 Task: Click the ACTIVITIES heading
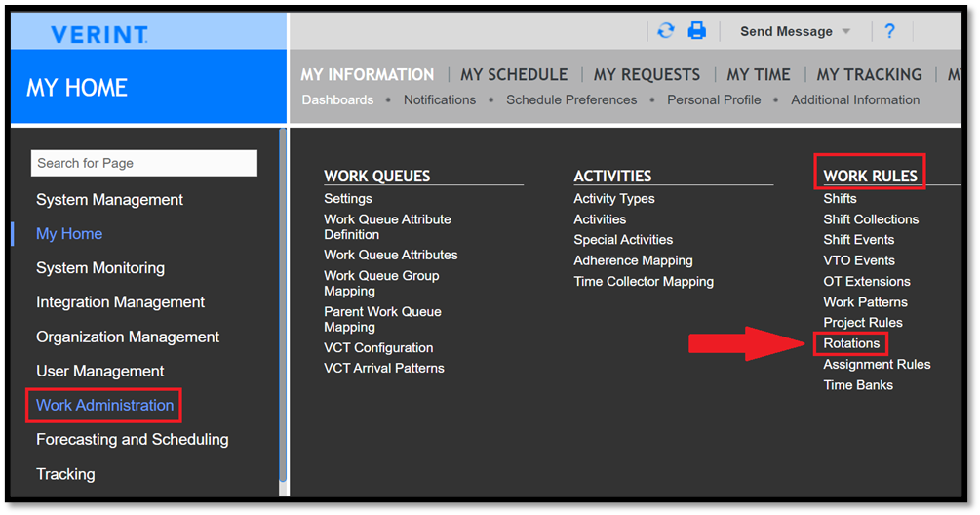tap(612, 177)
